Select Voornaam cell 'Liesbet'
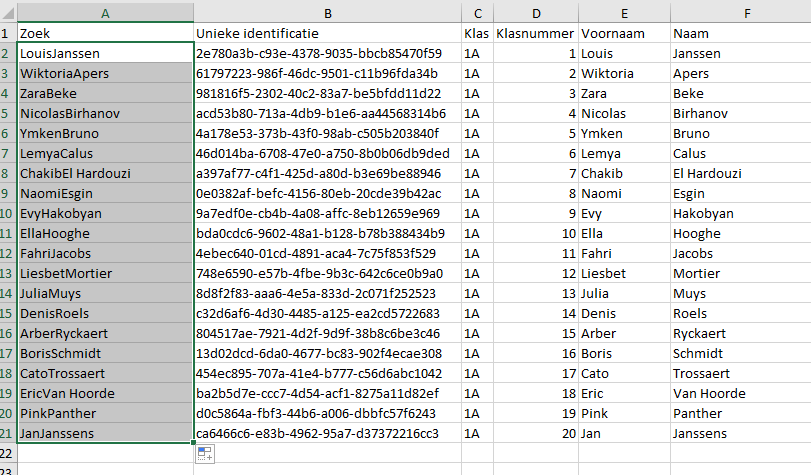Viewport: 811px width, 475px height. 624,273
